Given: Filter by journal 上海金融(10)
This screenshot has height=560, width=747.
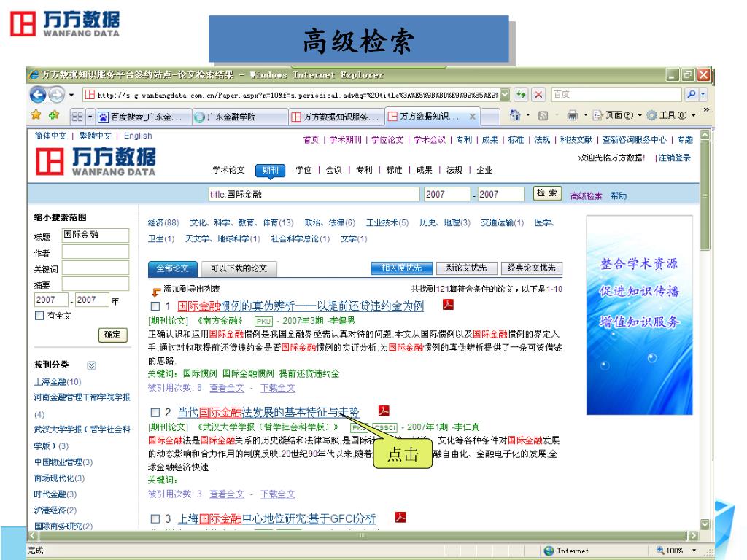Looking at the screenshot, I should tap(58, 382).
